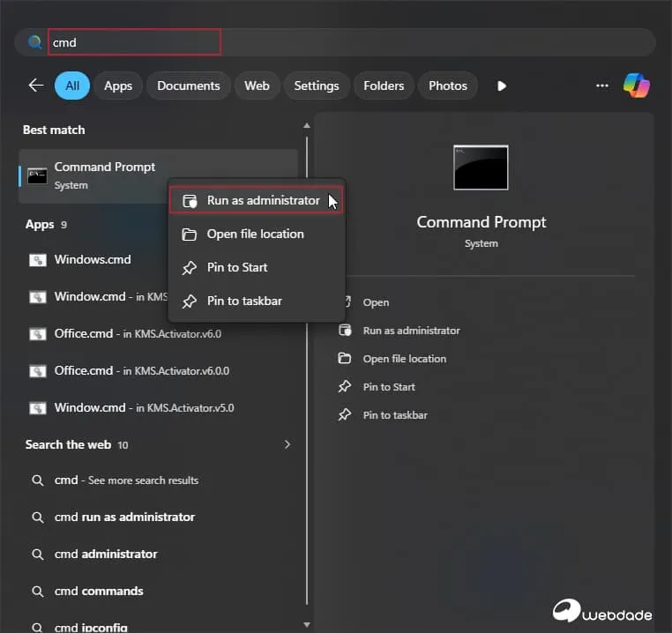Click the Windows.cmd file icon
The width and height of the screenshot is (672, 633).
tap(37, 260)
